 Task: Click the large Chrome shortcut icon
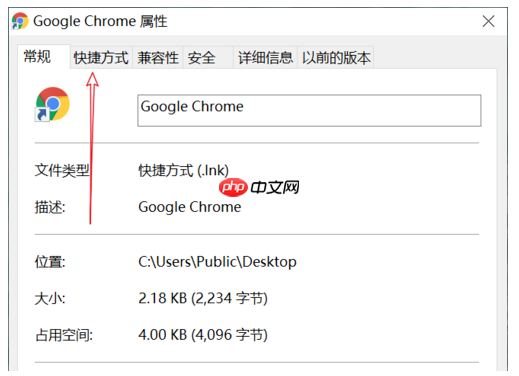point(52,104)
